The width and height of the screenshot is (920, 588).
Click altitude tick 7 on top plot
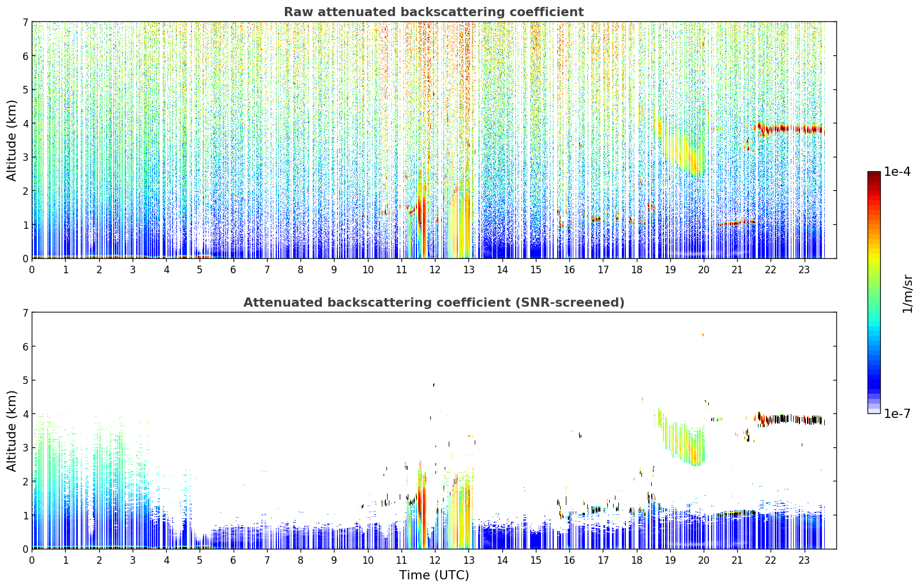tap(25, 22)
